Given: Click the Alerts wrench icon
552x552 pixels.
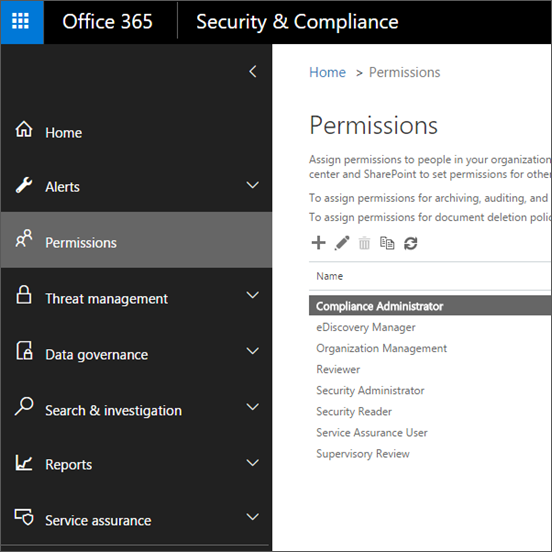Looking at the screenshot, I should pos(24,185).
